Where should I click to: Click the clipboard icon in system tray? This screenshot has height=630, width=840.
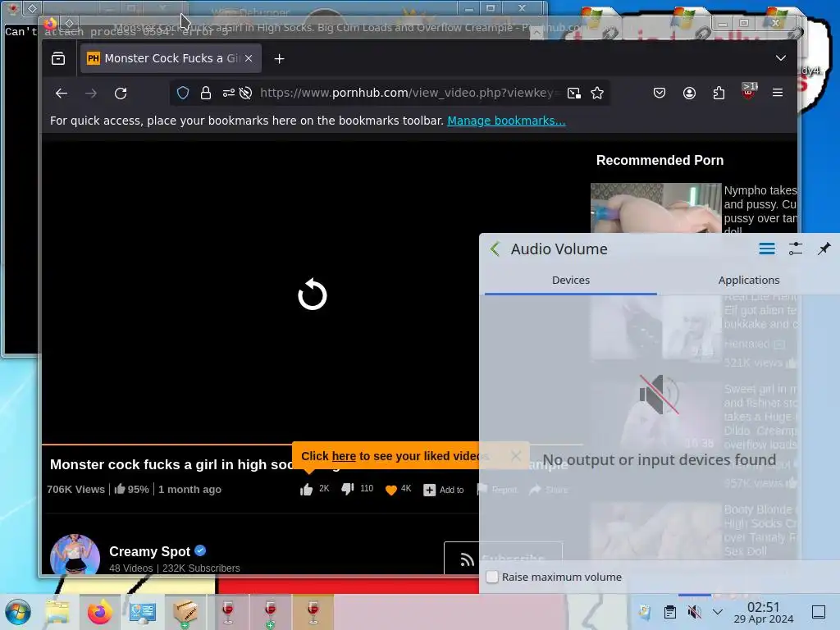click(x=669, y=612)
